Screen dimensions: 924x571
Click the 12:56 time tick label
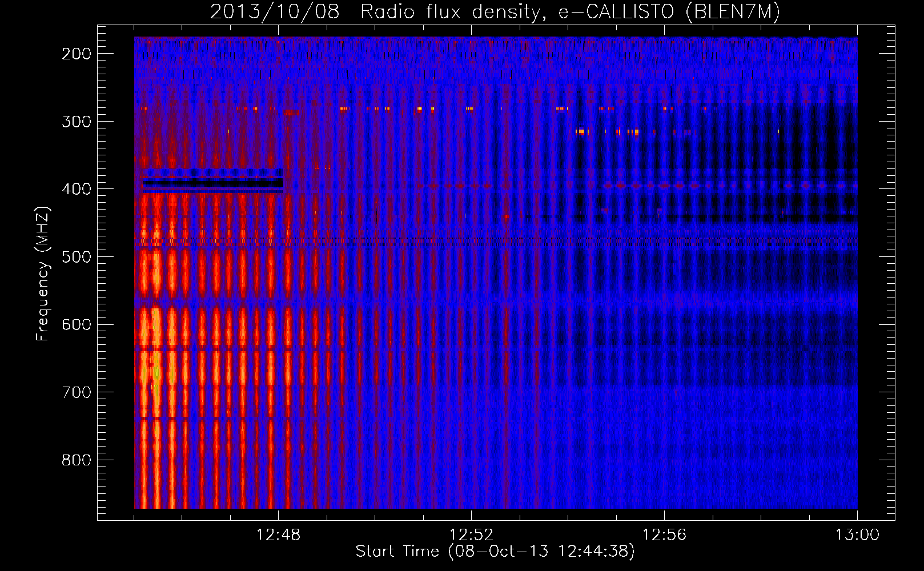click(x=664, y=535)
